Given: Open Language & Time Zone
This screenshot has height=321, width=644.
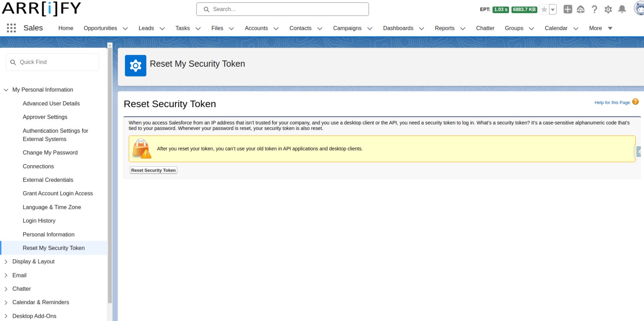Looking at the screenshot, I should (52, 207).
